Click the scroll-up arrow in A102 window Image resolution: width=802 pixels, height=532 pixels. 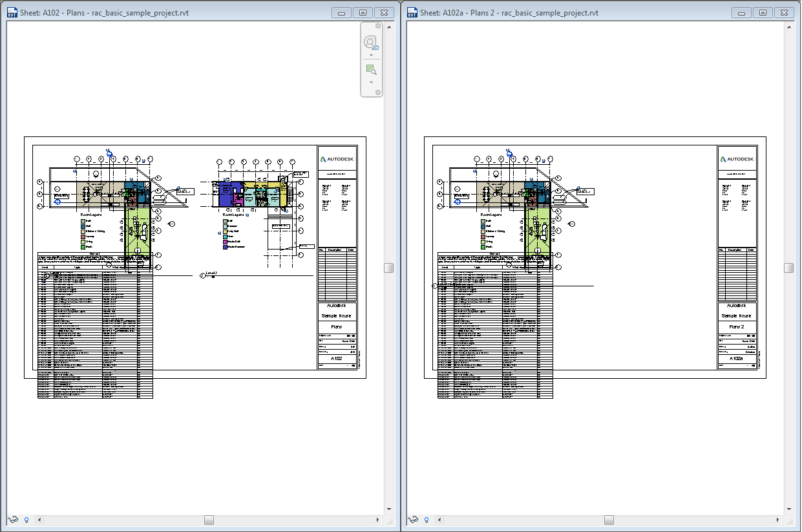389,26
